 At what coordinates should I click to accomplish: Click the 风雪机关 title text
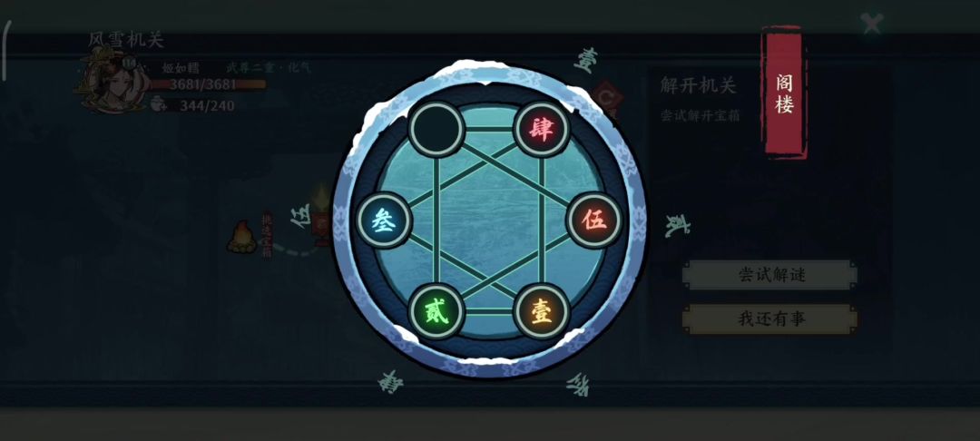click(x=125, y=40)
